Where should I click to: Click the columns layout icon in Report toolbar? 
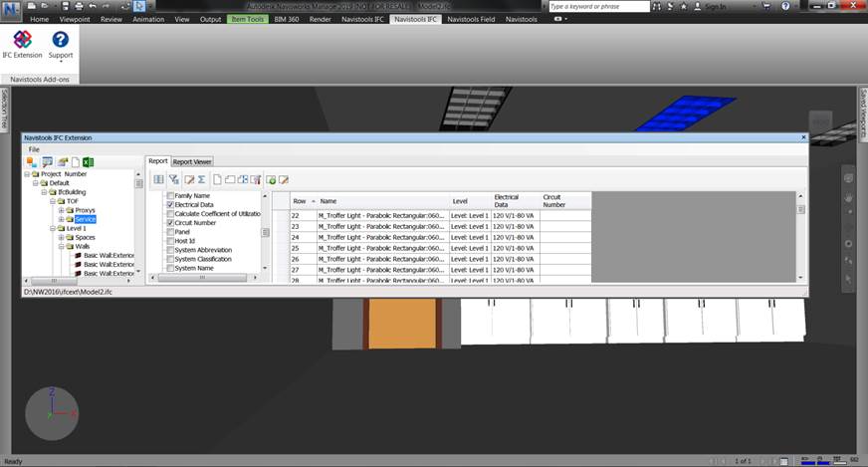158,179
